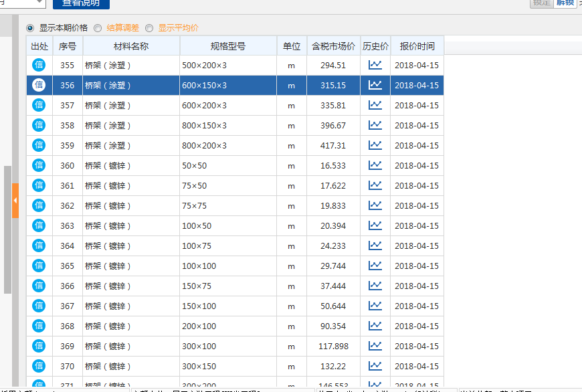Click the 信 source icon in row 368

(x=39, y=326)
